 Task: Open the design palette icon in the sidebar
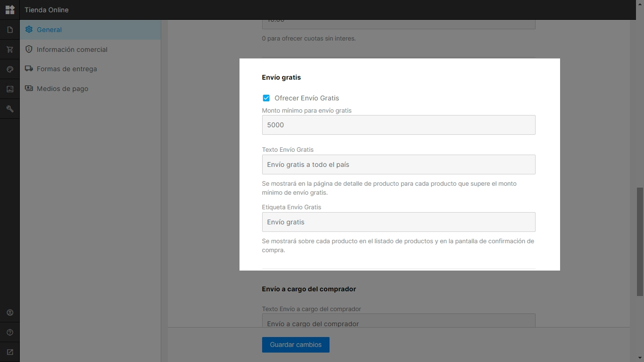coord(10,69)
